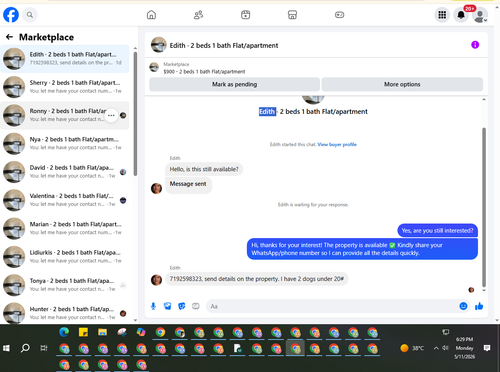Image resolution: width=500 pixels, height=372 pixels.
Task: Click the chat messages scrollbar
Action: tap(484, 207)
